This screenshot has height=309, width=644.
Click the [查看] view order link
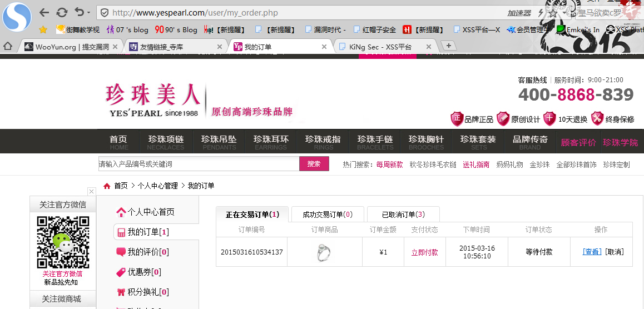[592, 252]
